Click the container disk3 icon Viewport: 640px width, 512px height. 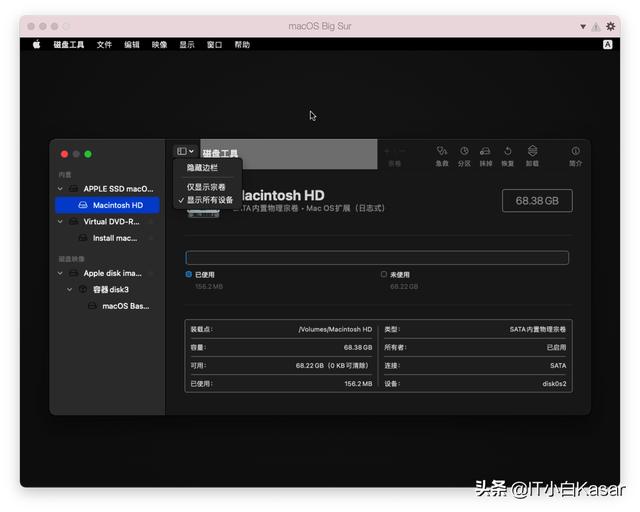(83, 289)
